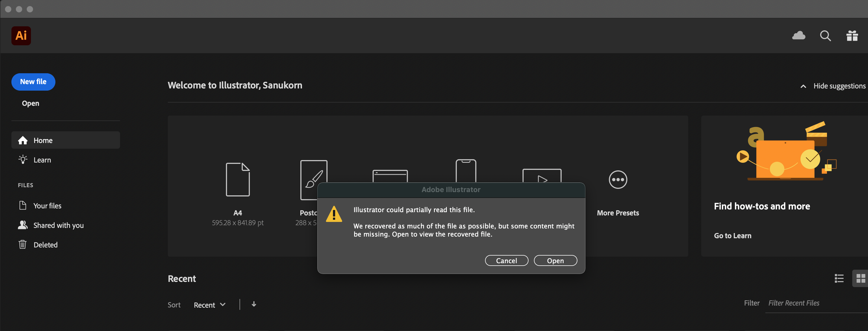Switch to list view layout
The width and height of the screenshot is (868, 331).
pos(839,279)
